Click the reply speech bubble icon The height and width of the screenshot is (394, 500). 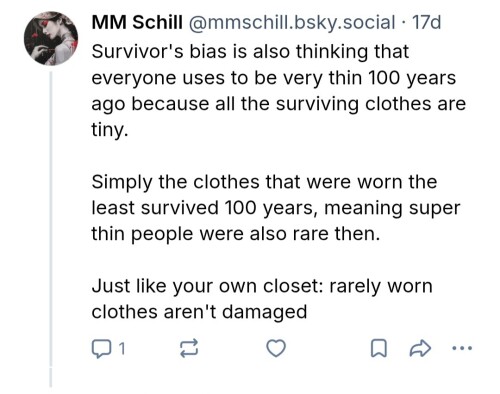pyautogui.click(x=101, y=349)
